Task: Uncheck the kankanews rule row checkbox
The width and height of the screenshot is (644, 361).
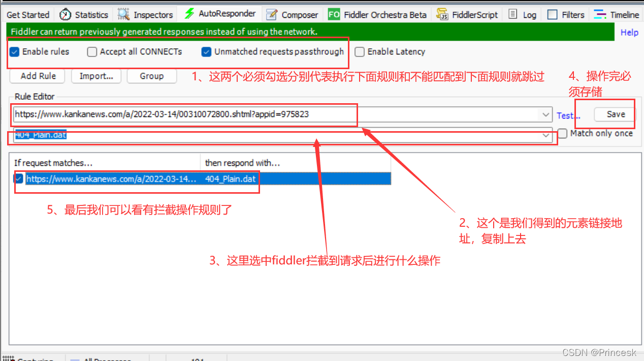Action: [x=19, y=178]
